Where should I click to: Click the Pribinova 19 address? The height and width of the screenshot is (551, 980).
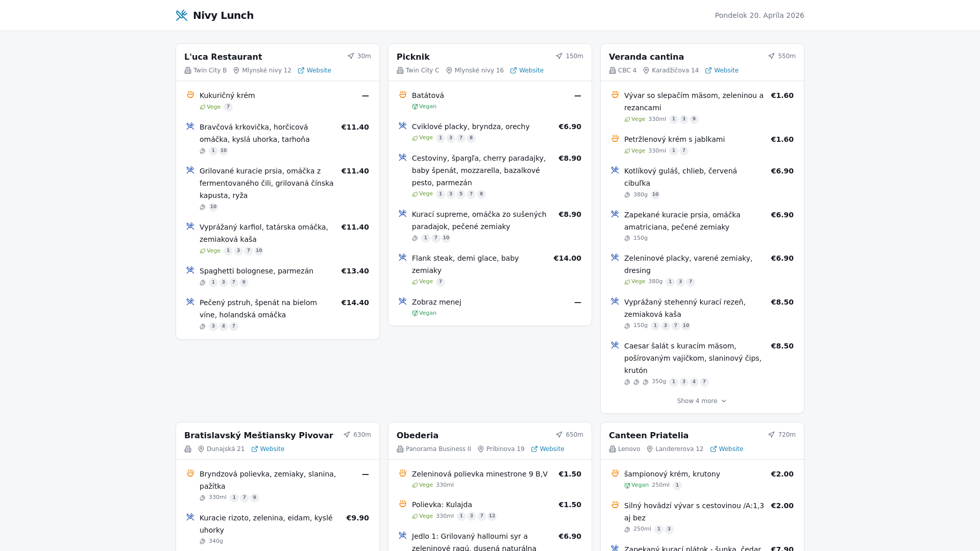click(505, 449)
